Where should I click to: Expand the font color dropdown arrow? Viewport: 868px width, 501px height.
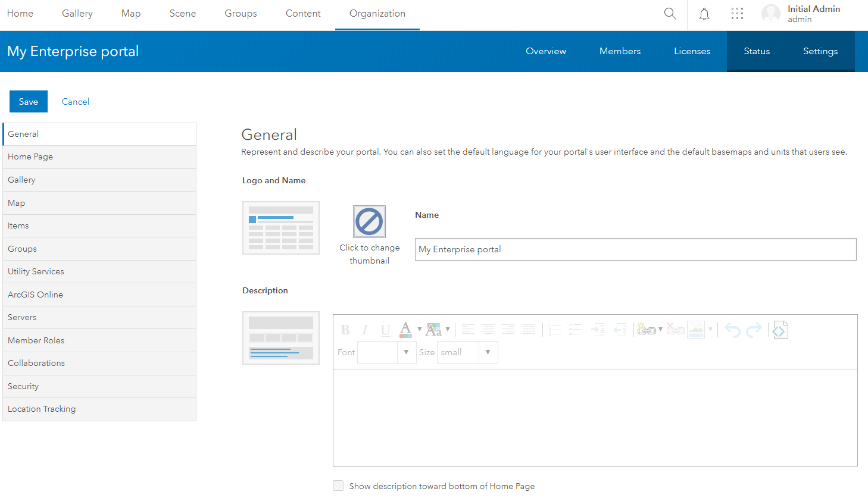(x=419, y=330)
